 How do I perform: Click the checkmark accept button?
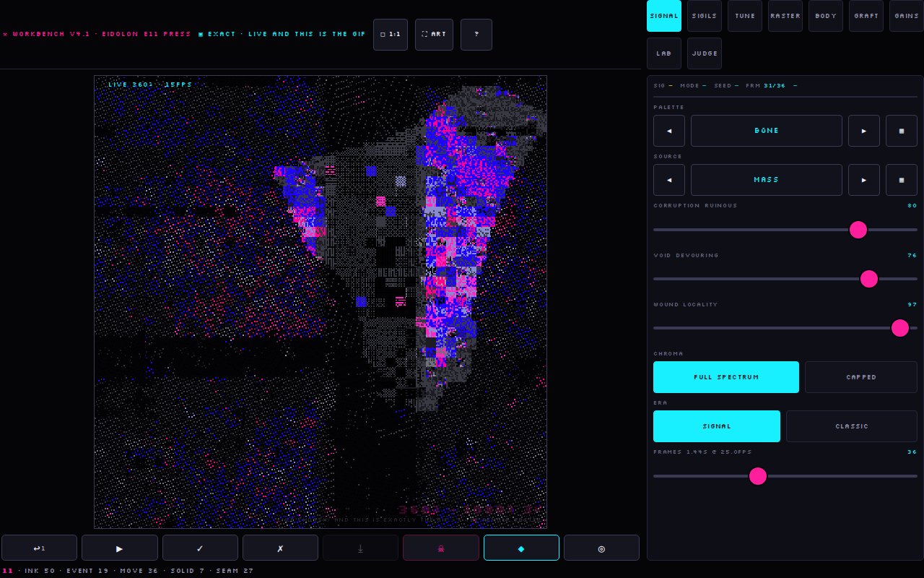pos(200,548)
